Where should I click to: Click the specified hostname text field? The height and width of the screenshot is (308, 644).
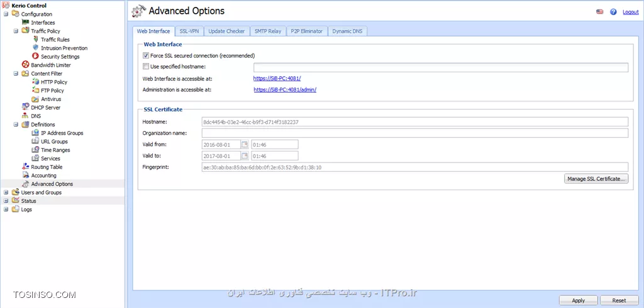tap(441, 67)
